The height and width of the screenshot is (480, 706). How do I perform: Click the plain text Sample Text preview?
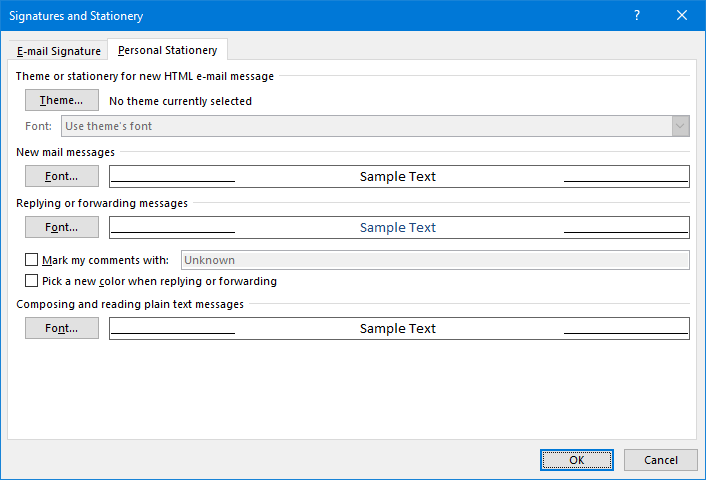click(x=399, y=328)
